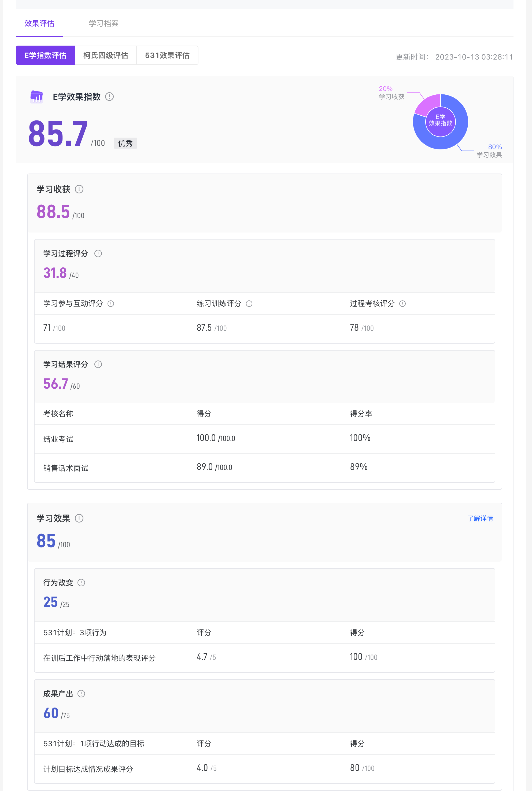532x791 pixels.
Task: Click the 87.5 练习训练 score
Action: click(x=204, y=328)
